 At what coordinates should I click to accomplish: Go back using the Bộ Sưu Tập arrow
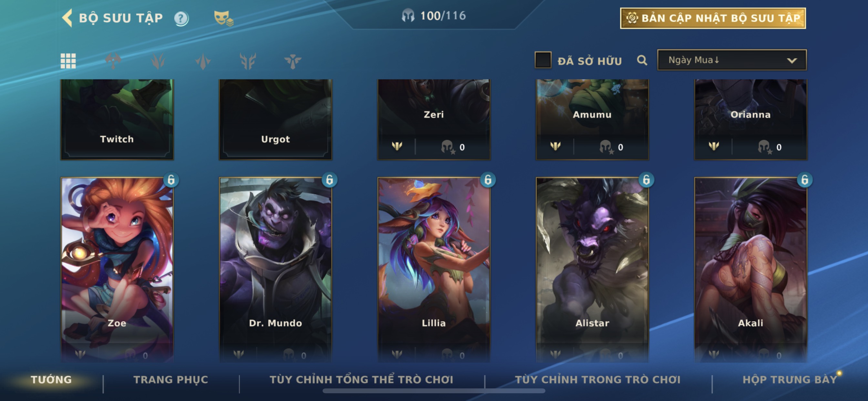click(67, 18)
